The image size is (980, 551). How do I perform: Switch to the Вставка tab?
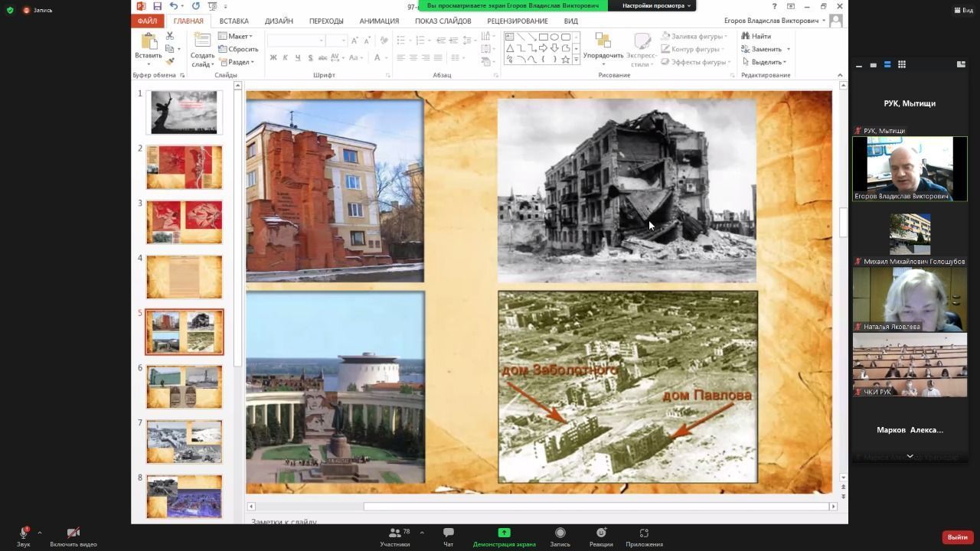click(x=234, y=21)
